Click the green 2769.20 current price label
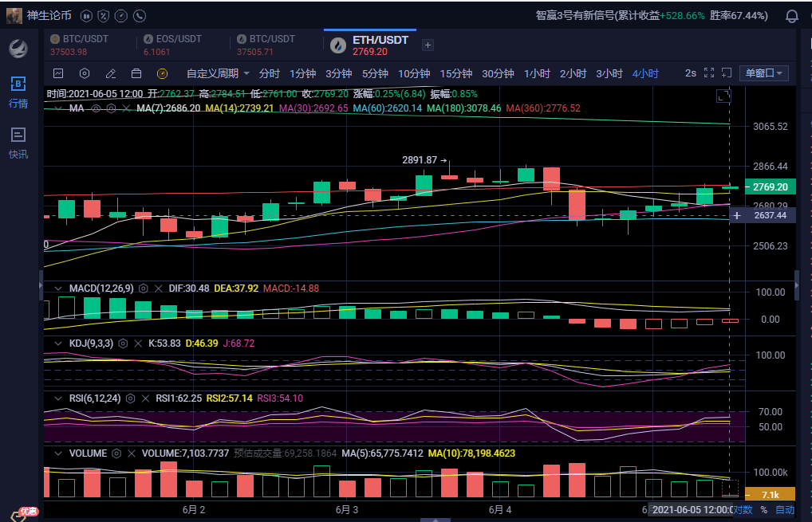812x522 pixels. coord(770,186)
